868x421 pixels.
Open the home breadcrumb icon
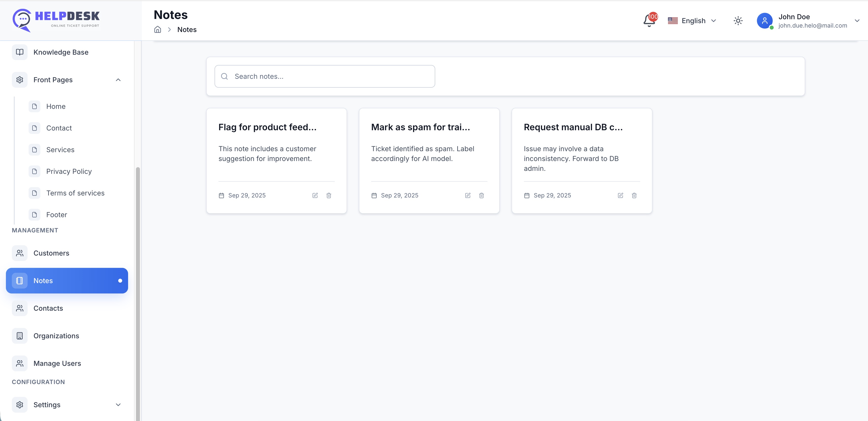tap(157, 30)
